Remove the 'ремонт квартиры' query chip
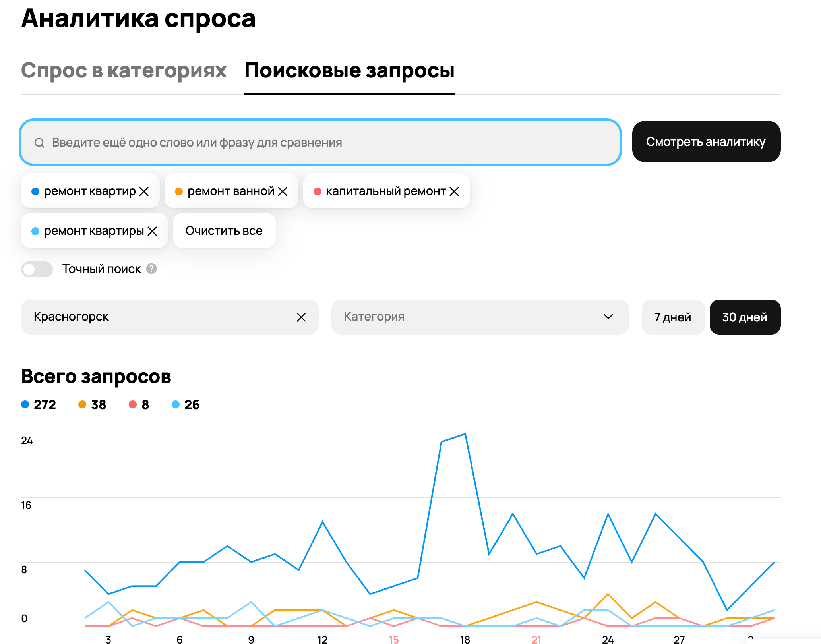The image size is (821, 644). point(152,231)
